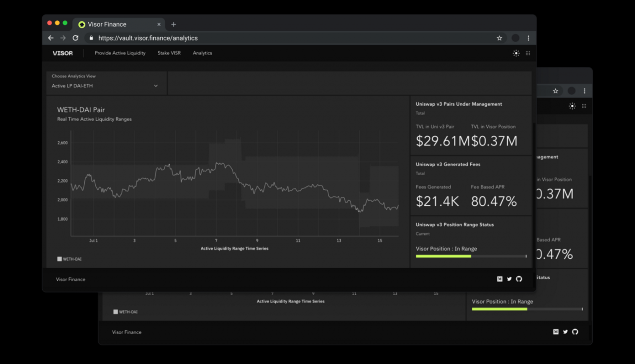Click the $29.61M TVL value
The image size is (635, 364).
(x=443, y=141)
